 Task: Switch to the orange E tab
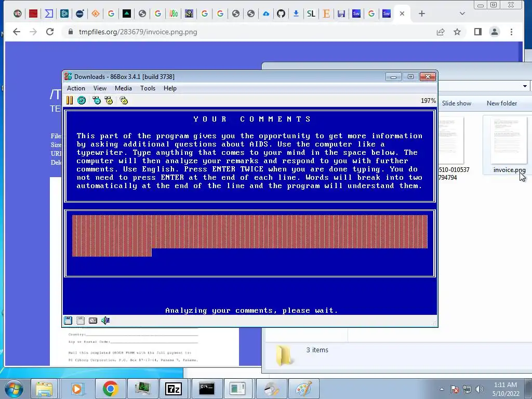(326, 14)
